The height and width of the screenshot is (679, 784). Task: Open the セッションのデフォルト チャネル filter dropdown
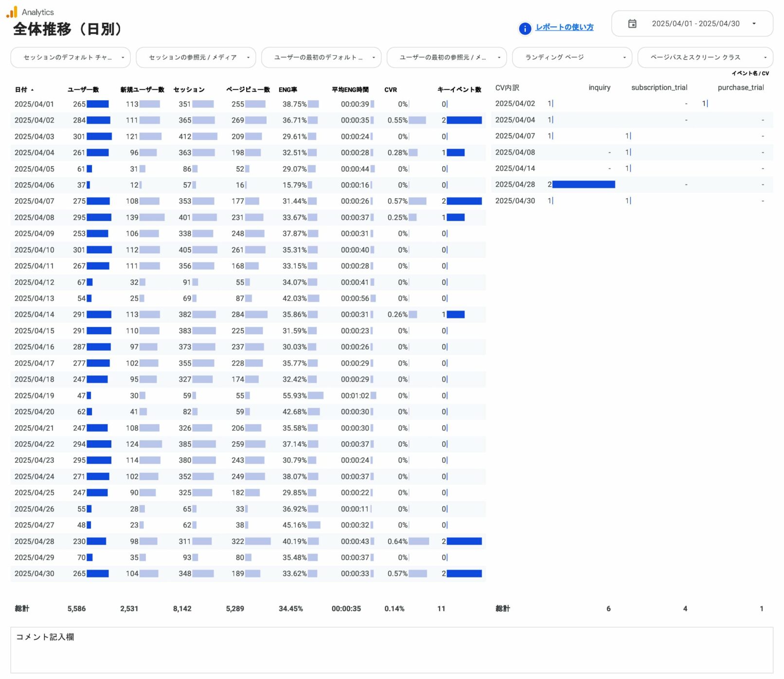70,57
